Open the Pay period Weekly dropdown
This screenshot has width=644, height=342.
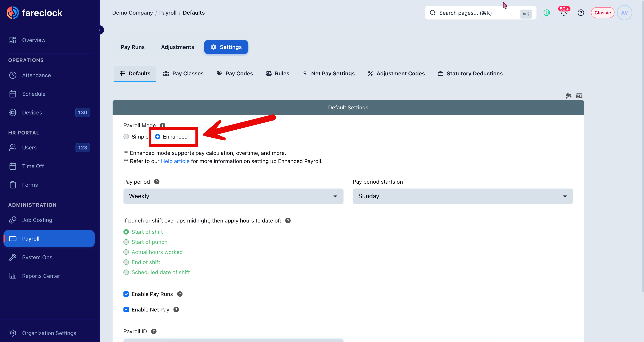[233, 196]
